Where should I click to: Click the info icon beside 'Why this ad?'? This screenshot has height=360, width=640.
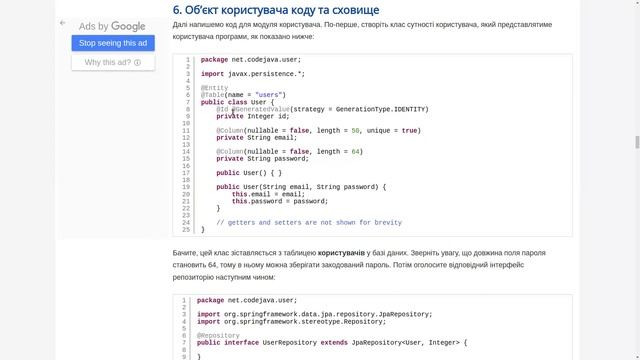(138, 62)
